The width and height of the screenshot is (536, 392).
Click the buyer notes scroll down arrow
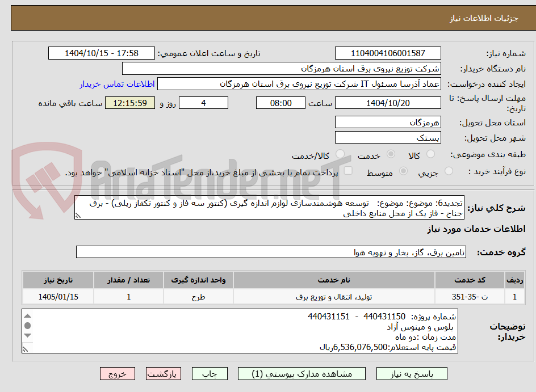pyautogui.click(x=28, y=335)
